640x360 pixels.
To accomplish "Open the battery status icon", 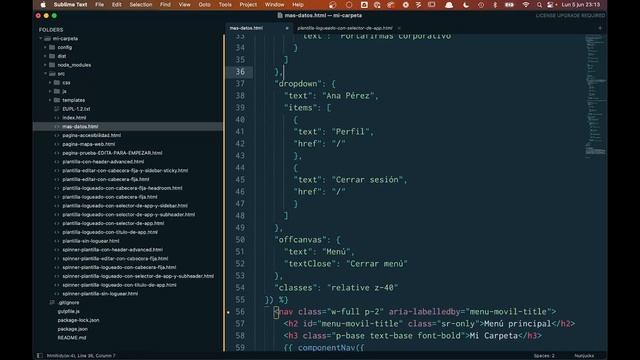I will pos(509,5).
